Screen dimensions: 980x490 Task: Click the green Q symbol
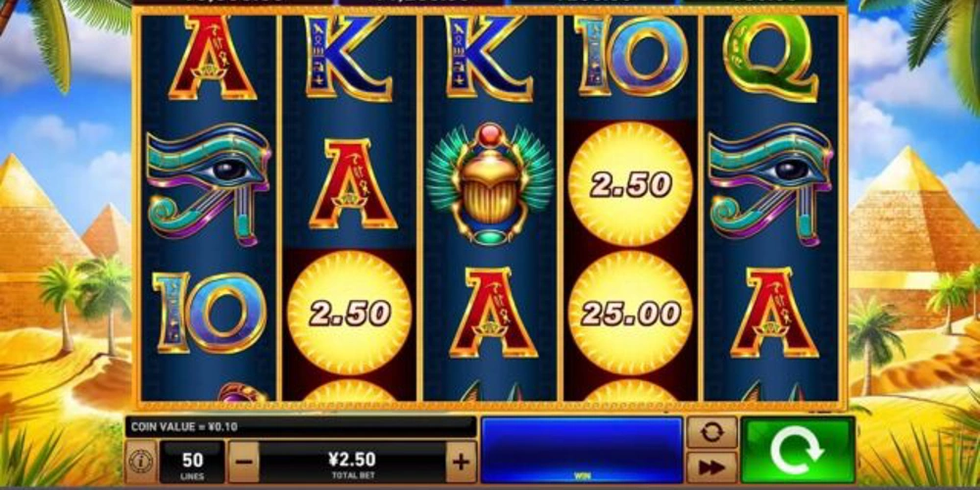click(x=770, y=58)
